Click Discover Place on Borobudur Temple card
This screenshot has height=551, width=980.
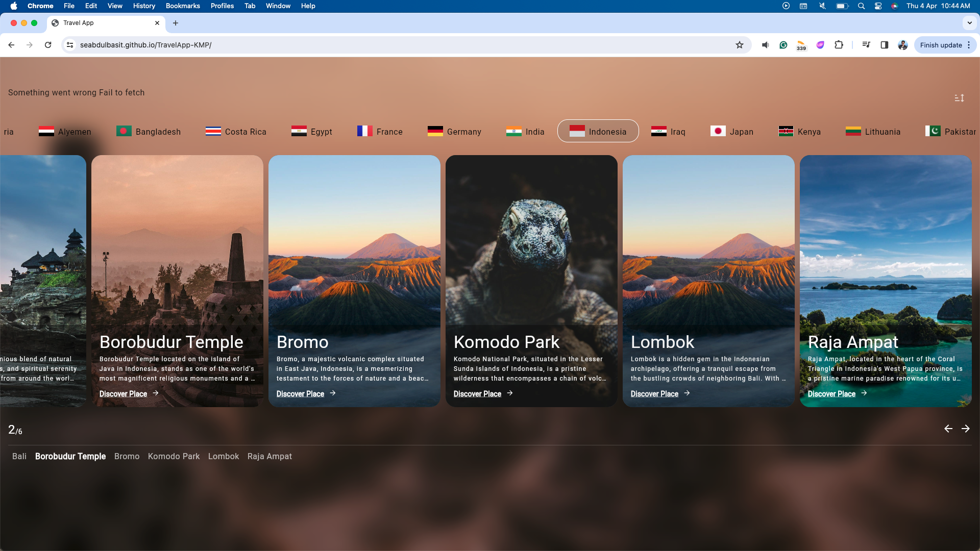click(129, 394)
